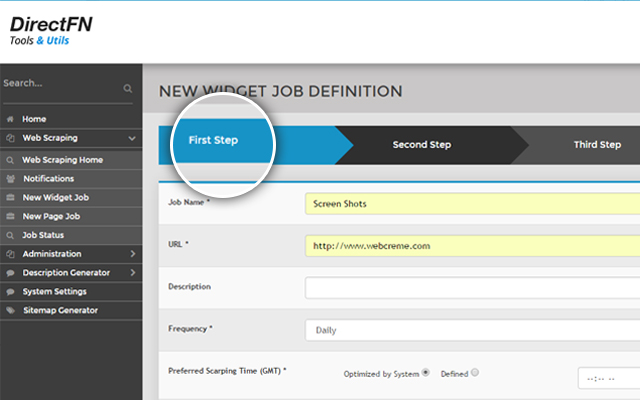Click the Preferred Scarping Time (GMT) label
Viewport: 640px width, 400px height.
point(227,371)
